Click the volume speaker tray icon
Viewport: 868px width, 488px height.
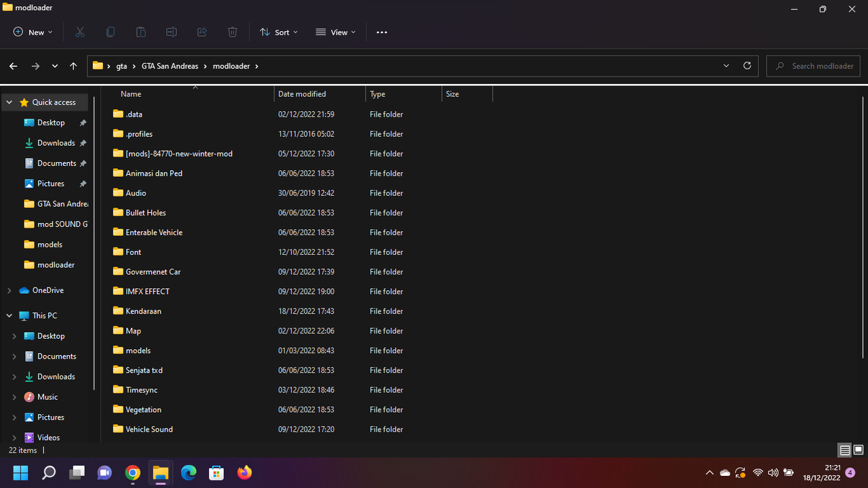point(773,472)
